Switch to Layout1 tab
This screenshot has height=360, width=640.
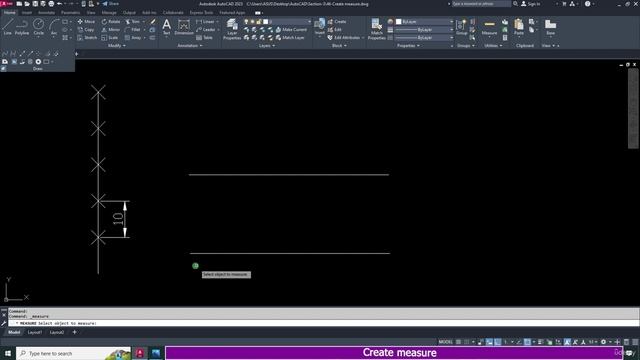35,332
